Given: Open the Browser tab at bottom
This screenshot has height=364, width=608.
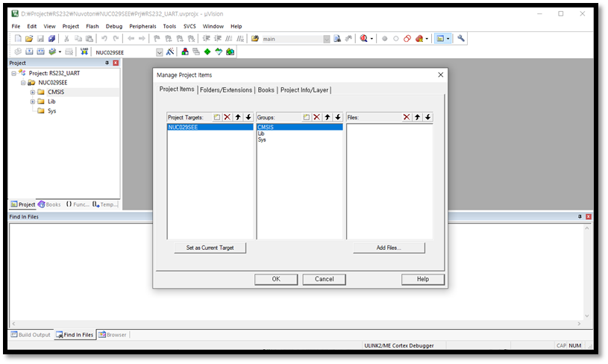Looking at the screenshot, I should pyautogui.click(x=113, y=335).
